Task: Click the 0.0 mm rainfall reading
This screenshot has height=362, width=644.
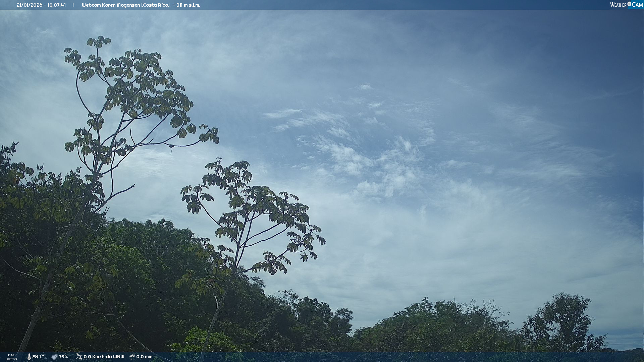Action: [x=144, y=357]
